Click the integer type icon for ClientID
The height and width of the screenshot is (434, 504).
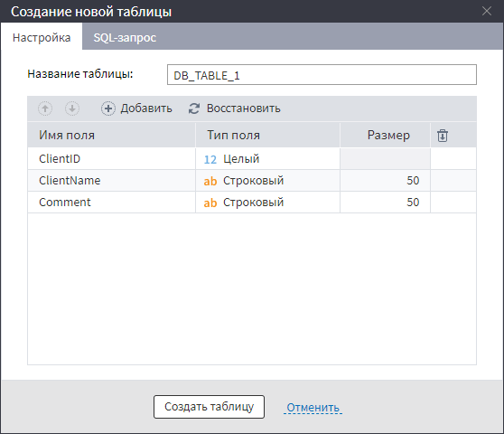pyautogui.click(x=210, y=159)
